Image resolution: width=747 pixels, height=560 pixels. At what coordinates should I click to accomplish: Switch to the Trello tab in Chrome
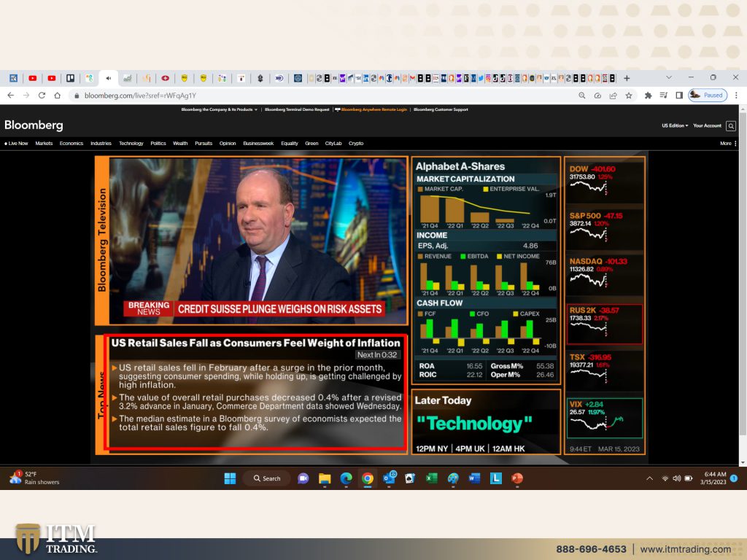tap(71, 78)
